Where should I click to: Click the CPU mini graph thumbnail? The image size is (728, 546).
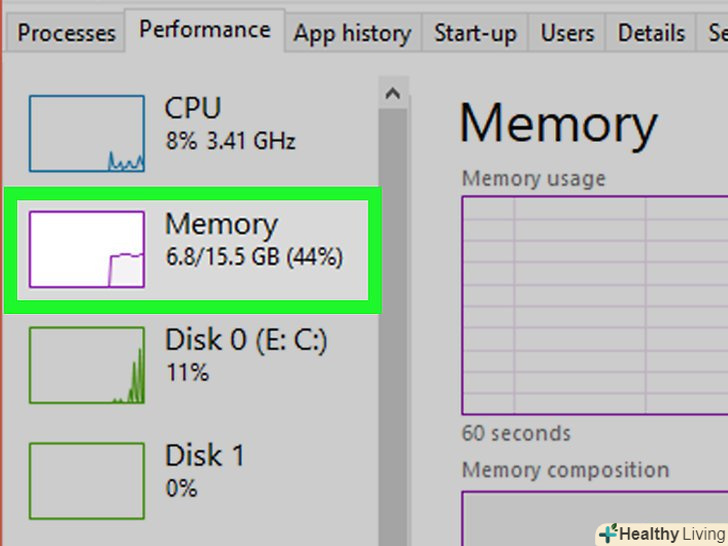point(87,133)
